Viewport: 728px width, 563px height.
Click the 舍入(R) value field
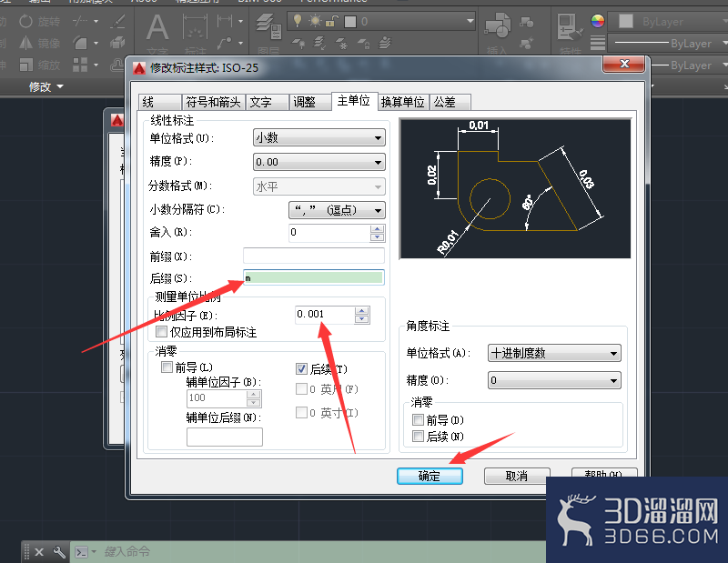(x=329, y=233)
